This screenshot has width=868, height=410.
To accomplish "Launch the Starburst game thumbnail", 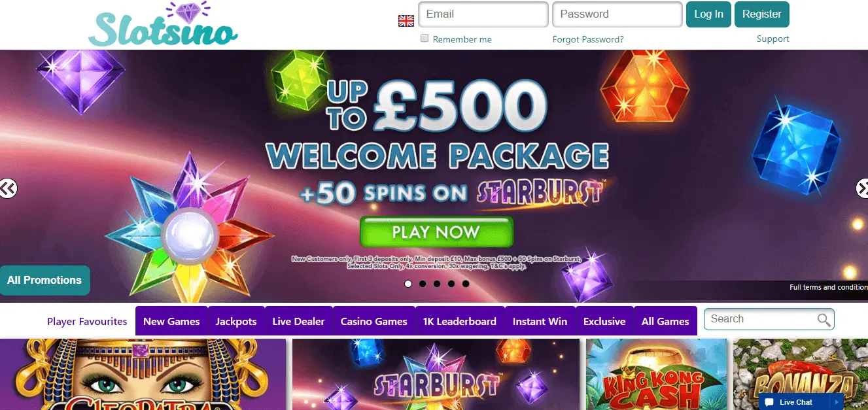I will click(436, 374).
